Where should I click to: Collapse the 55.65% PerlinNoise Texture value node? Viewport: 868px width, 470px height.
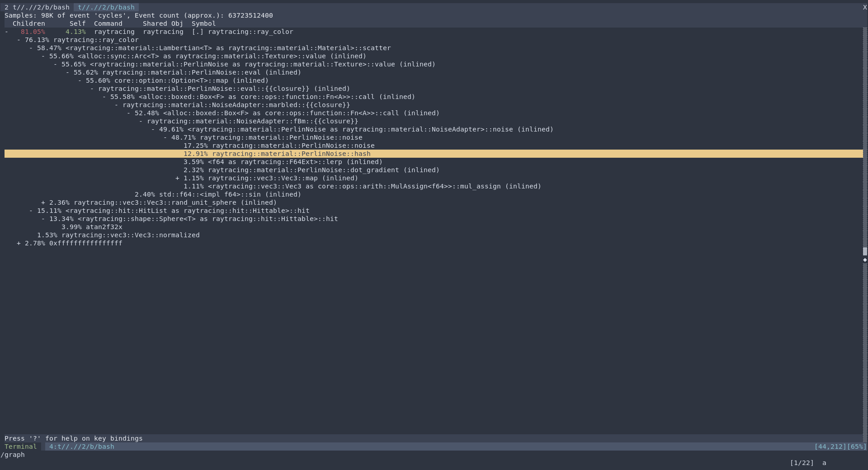[55, 65]
